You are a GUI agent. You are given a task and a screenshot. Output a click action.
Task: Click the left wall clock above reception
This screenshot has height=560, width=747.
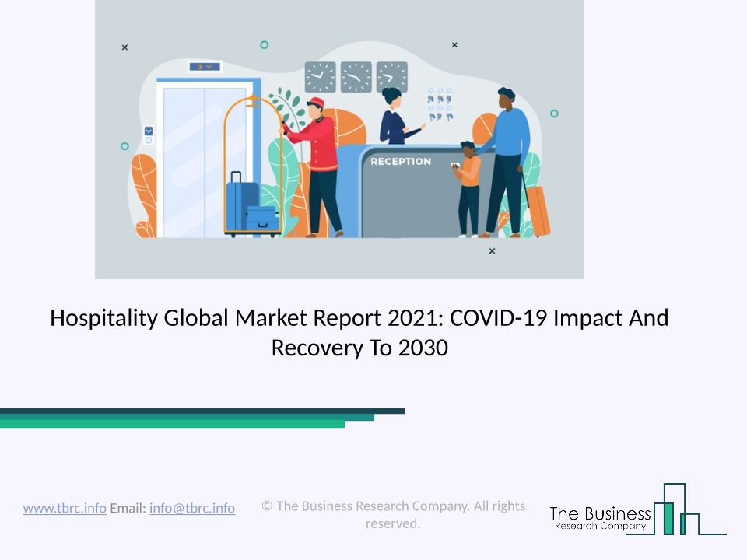click(x=320, y=77)
